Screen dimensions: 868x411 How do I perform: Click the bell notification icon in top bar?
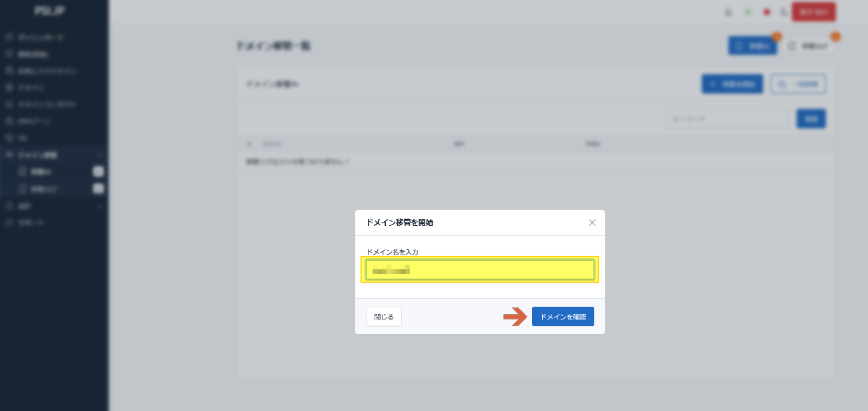click(728, 12)
